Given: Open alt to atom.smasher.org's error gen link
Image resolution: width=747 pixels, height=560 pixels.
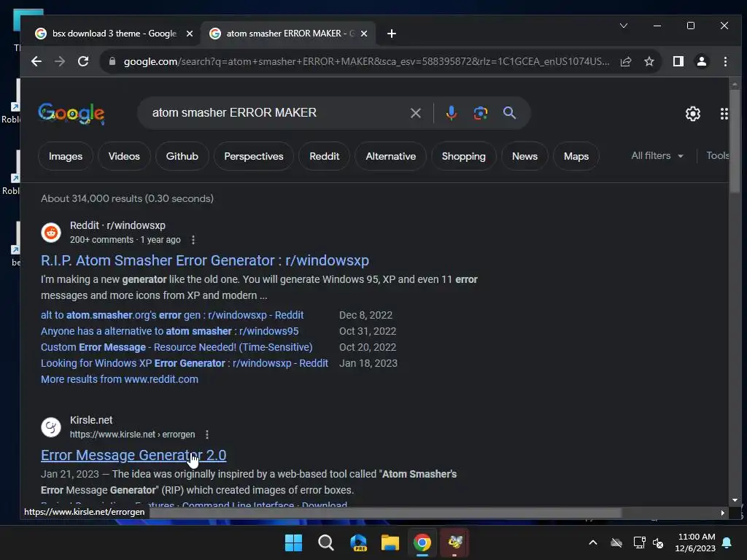Looking at the screenshot, I should (x=172, y=315).
